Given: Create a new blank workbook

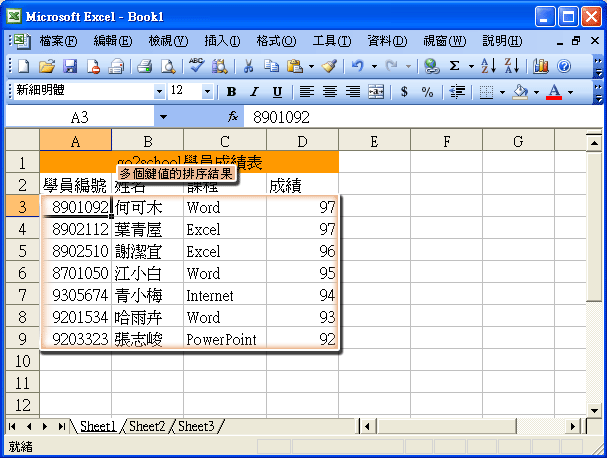Looking at the screenshot, I should tap(24, 67).
